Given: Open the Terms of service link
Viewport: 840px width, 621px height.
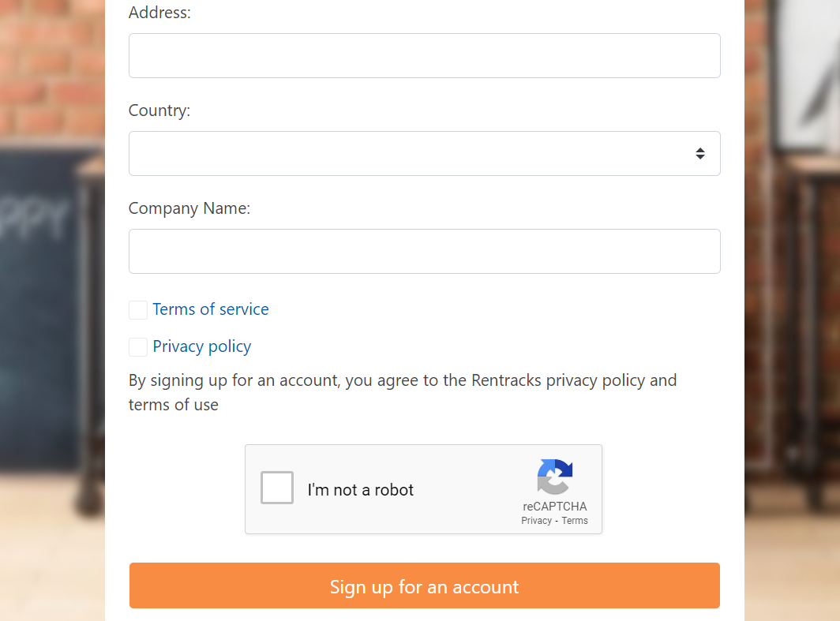Looking at the screenshot, I should 211,309.
